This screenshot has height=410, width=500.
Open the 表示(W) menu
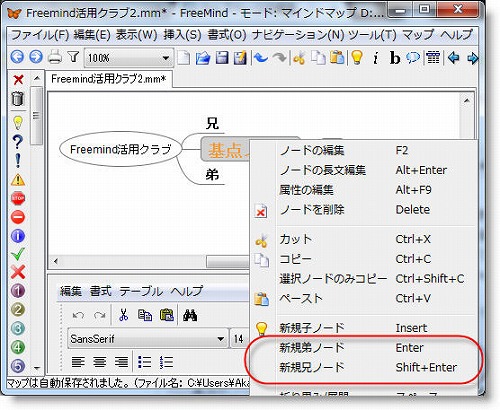tap(136, 35)
